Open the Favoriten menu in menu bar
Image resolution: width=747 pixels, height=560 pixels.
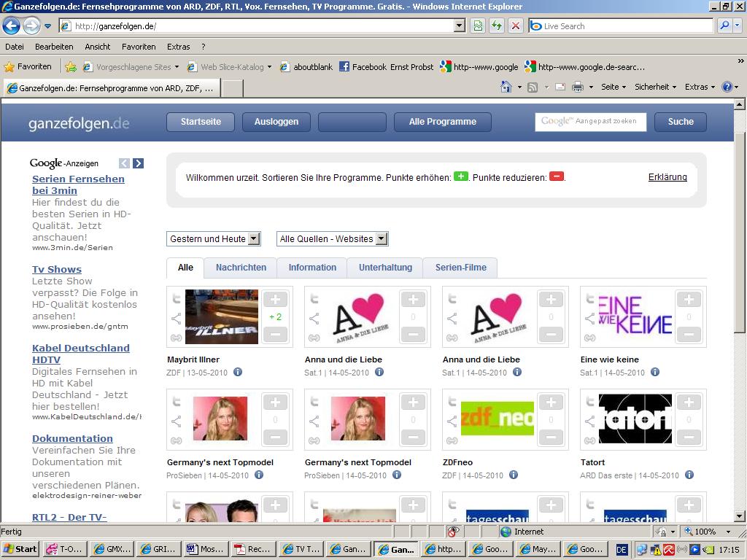coord(139,47)
